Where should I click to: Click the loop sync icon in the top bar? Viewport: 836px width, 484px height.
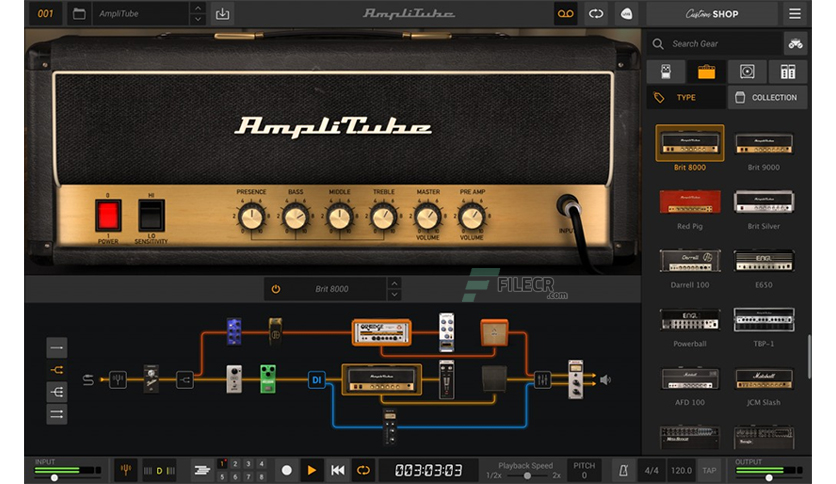tap(596, 14)
